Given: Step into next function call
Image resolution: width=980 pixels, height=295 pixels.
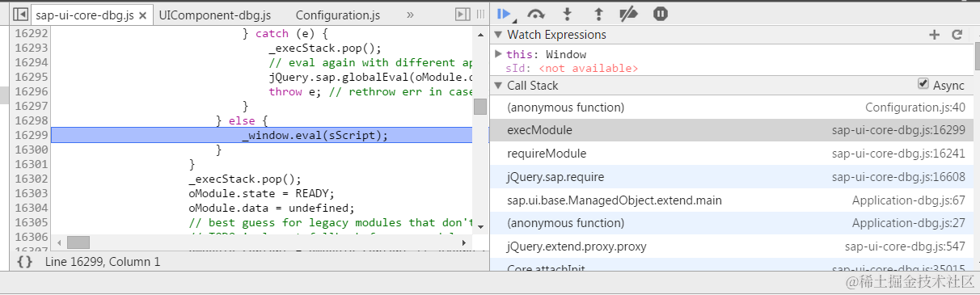Looking at the screenshot, I should [568, 14].
